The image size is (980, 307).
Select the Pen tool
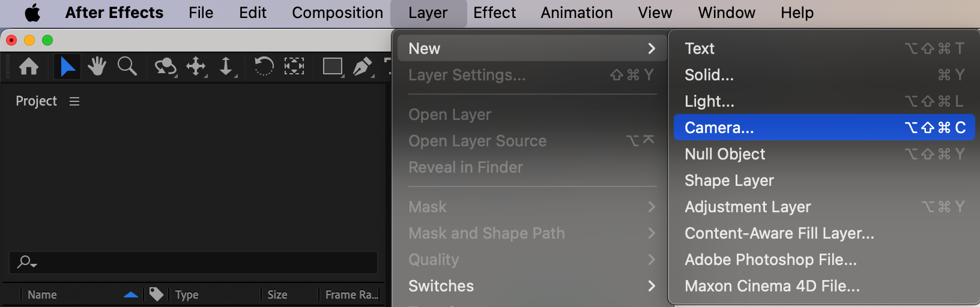[x=363, y=67]
